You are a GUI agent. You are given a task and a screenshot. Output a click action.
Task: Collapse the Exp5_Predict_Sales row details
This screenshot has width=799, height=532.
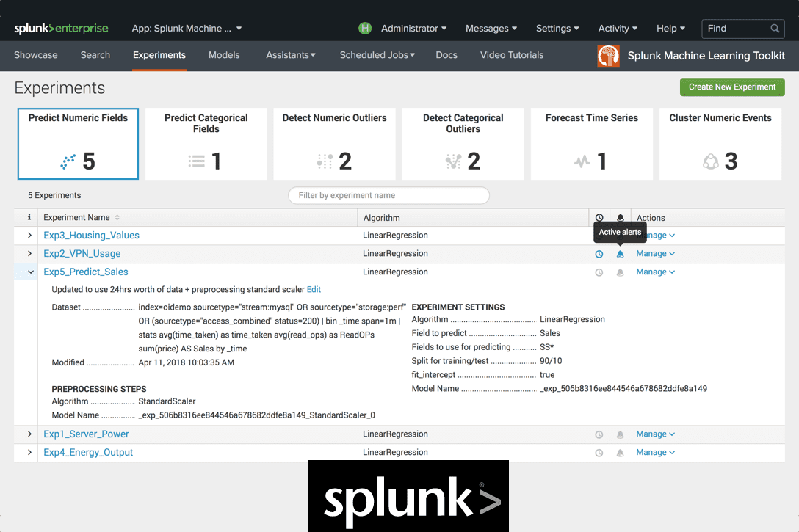click(x=30, y=272)
